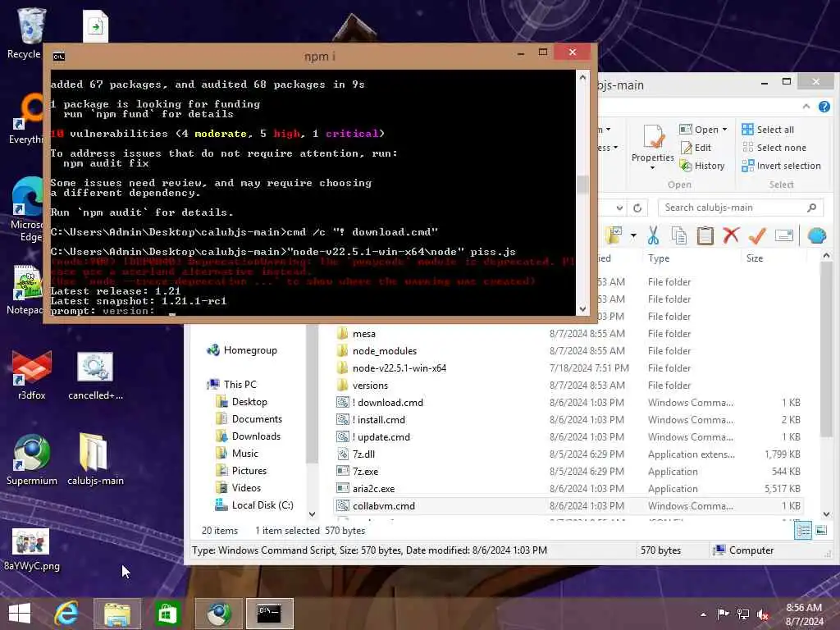Click the orange checkmark Properties toolbar icon

pyautogui.click(x=757, y=235)
